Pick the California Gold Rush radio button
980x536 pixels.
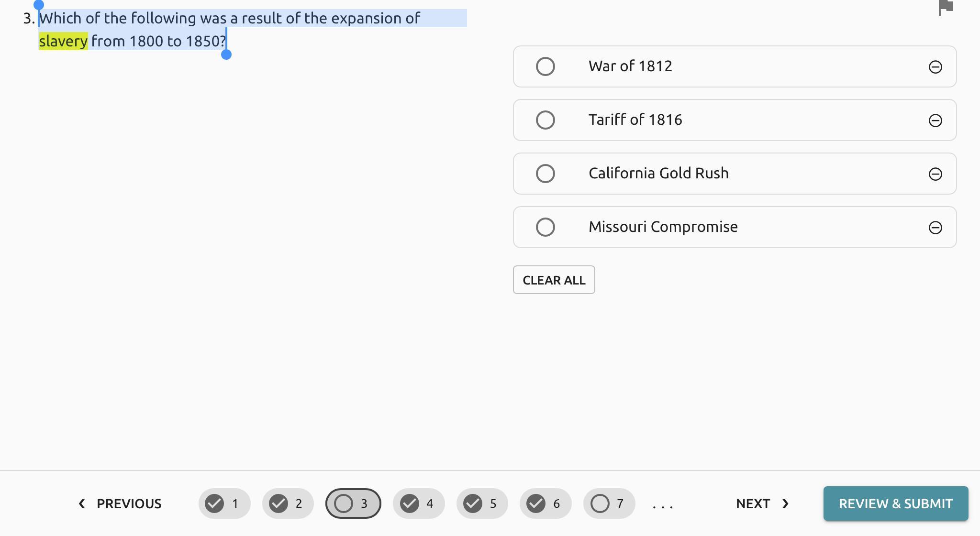[x=545, y=174]
